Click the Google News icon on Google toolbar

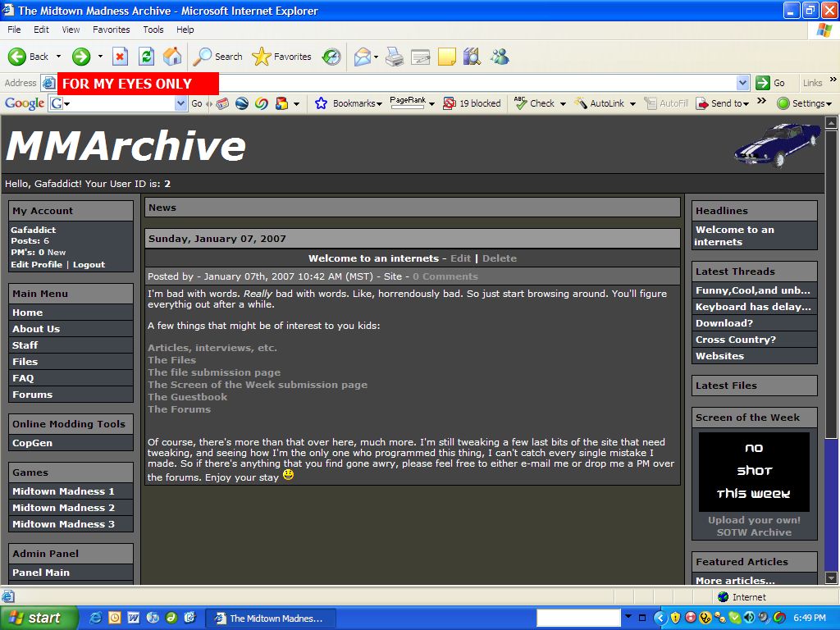[x=223, y=103]
